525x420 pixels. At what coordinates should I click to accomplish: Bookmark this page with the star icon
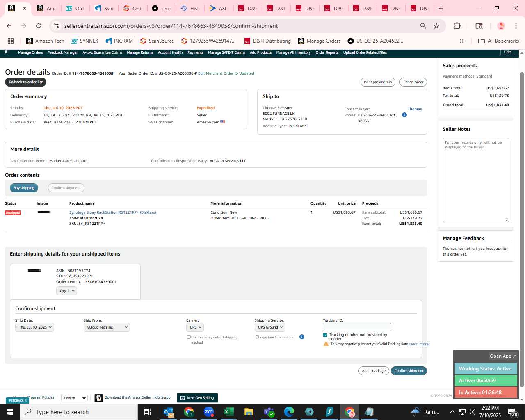436,26
